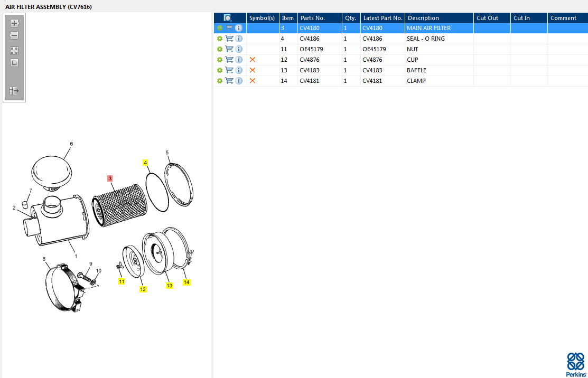
Task: Open info for MAIN AIR FILTER
Action: (239, 28)
